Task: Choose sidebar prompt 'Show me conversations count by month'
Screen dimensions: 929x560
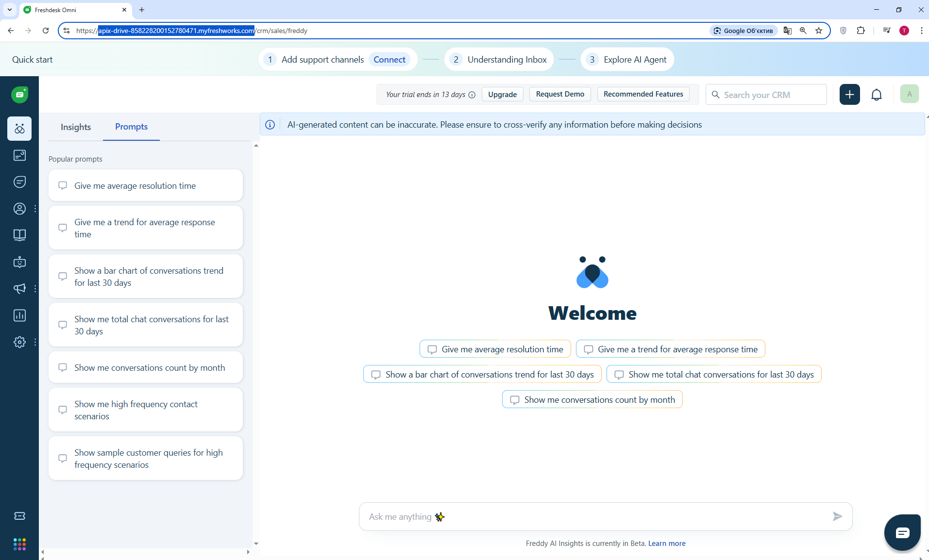Action: pos(146,367)
